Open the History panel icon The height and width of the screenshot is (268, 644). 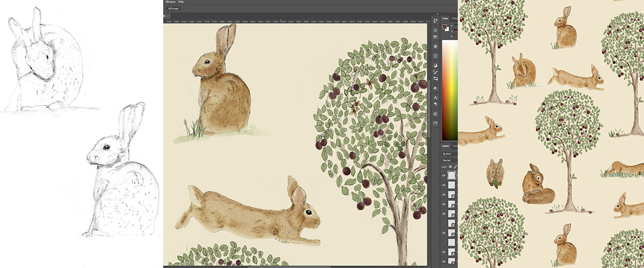click(x=435, y=19)
